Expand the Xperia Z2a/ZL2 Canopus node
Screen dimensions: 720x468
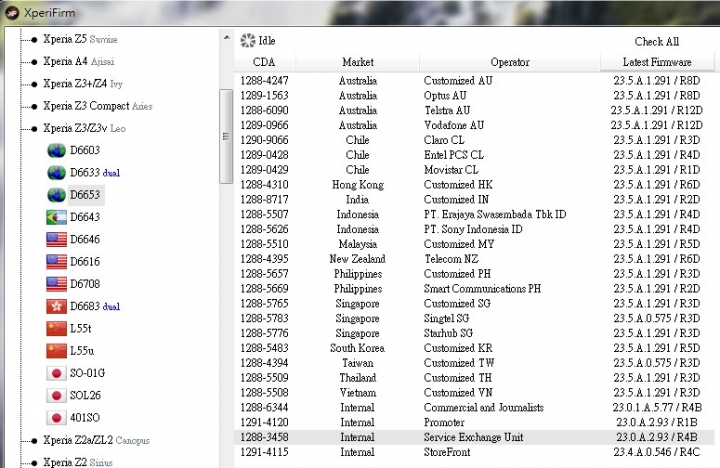(x=34, y=441)
